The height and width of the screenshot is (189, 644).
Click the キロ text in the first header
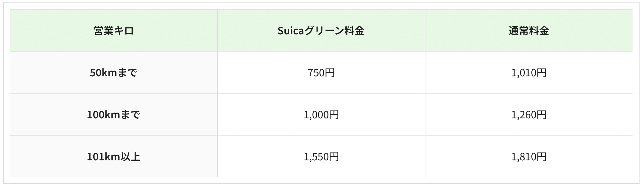click(x=124, y=31)
